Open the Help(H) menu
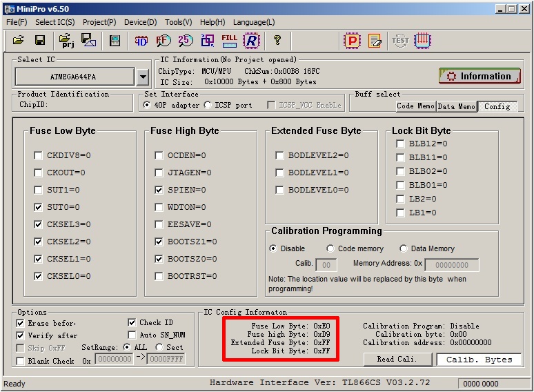 [x=212, y=23]
